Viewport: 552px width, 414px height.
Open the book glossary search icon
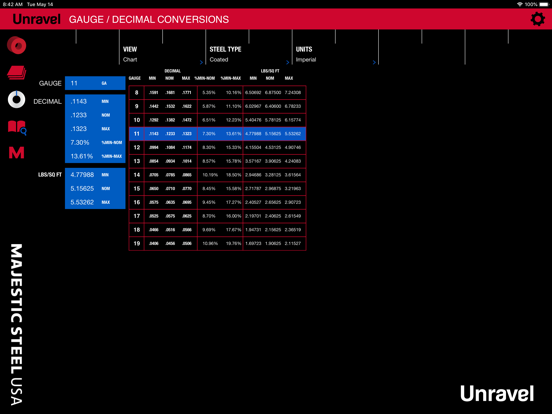[17, 128]
